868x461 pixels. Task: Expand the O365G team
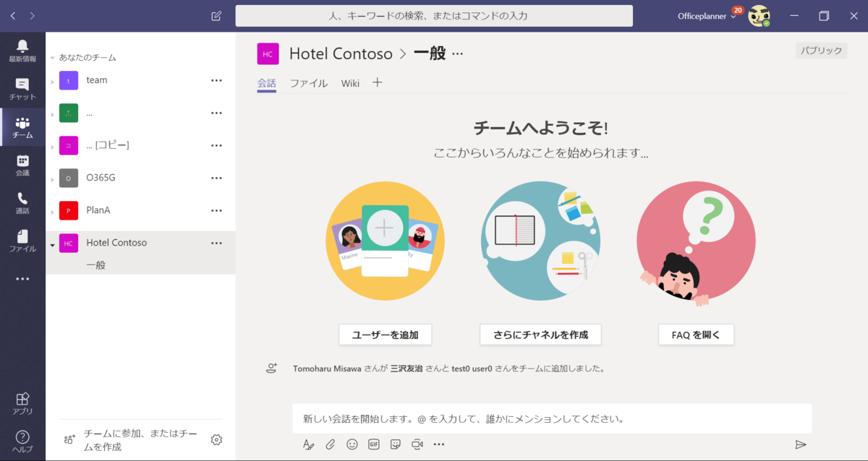pyautogui.click(x=52, y=179)
